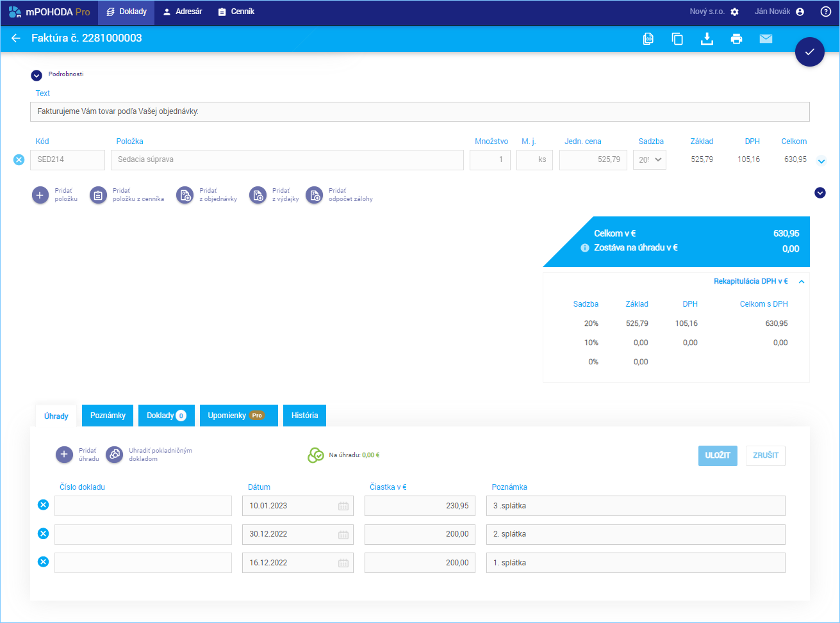840x623 pixels.
Task: Open the Adresár top menu
Action: 183,12
